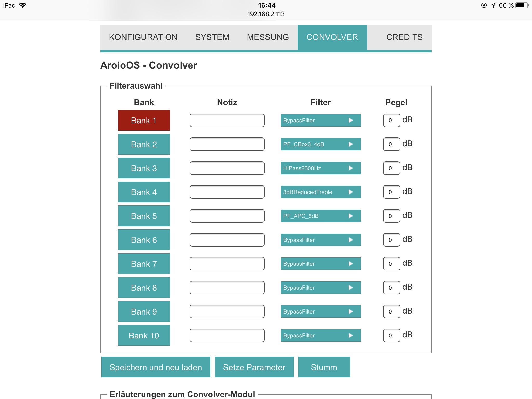The height and width of the screenshot is (399, 532).
Task: Select the Notiz field of Bank 8
Action: coord(227,288)
